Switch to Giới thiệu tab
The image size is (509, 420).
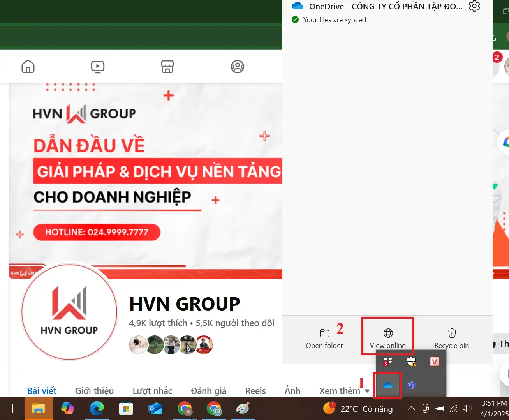point(95,391)
